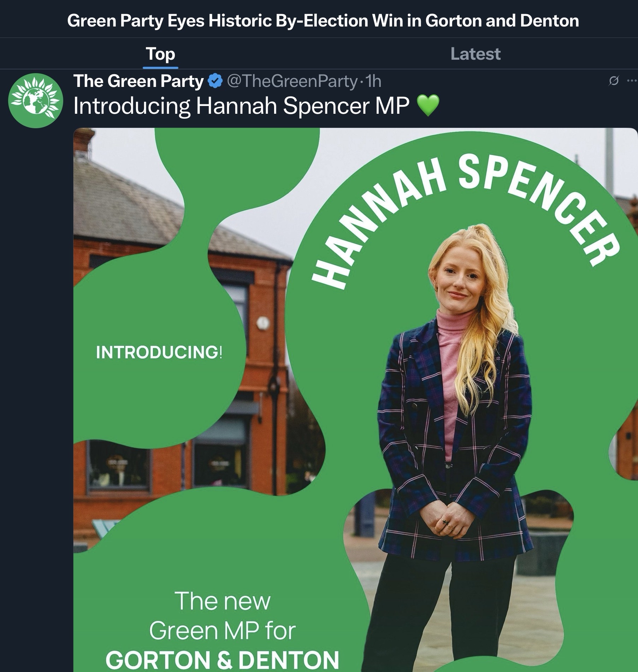
Task: Click 'GORTON & DENTON' caption in the image
Action: click(222, 659)
